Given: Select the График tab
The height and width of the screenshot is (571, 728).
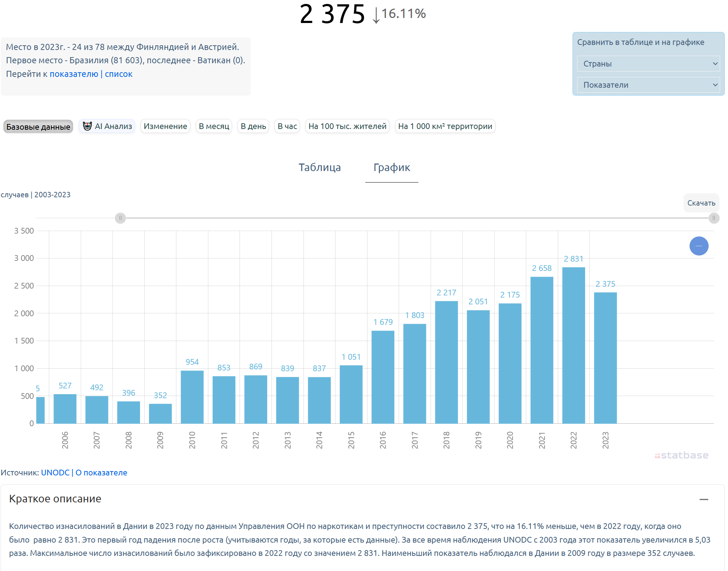Looking at the screenshot, I should (x=391, y=167).
